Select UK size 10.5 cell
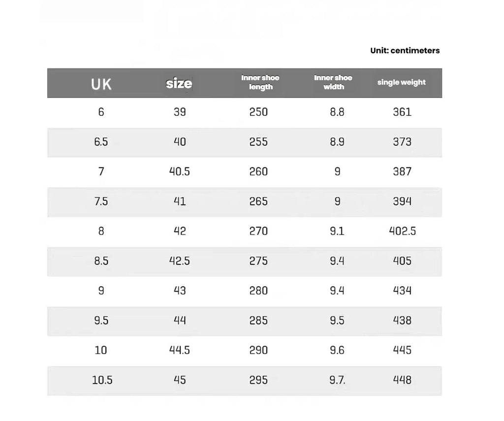This screenshot has width=504, height=421. coord(102,380)
